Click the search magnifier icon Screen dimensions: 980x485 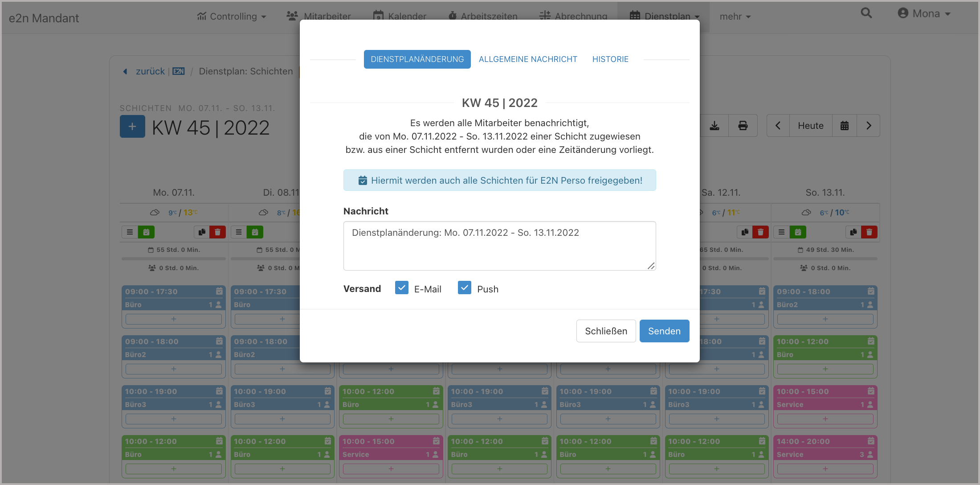coord(866,13)
